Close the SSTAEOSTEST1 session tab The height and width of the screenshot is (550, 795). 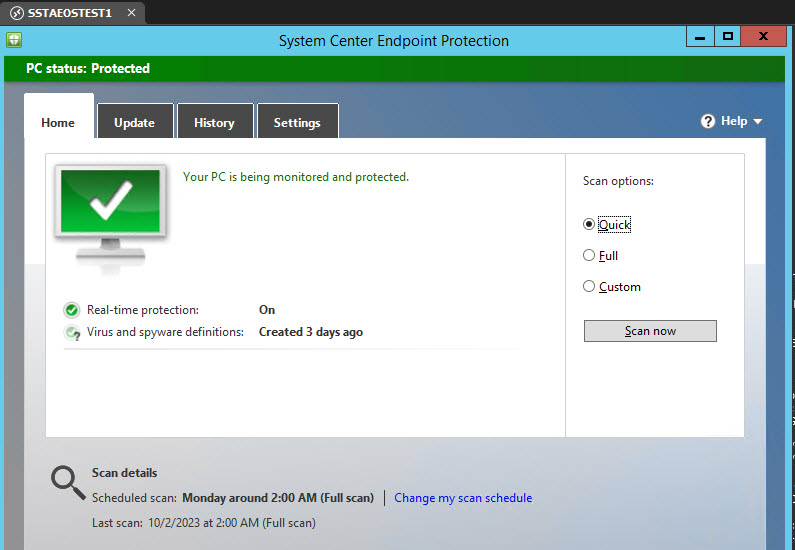[131, 13]
